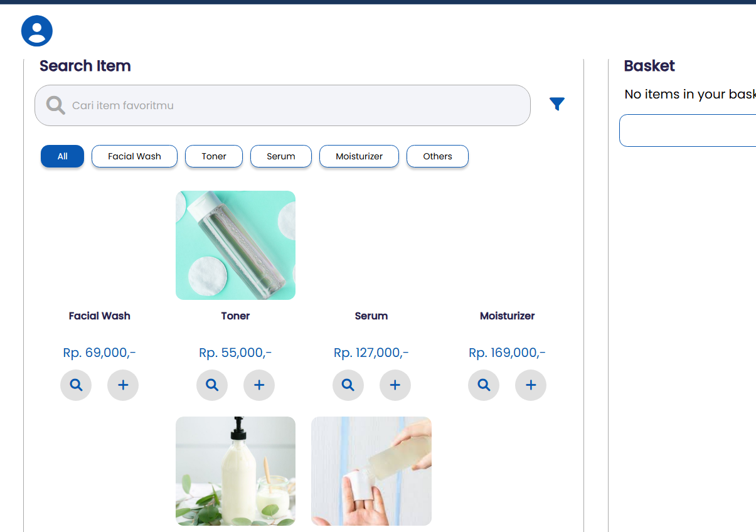The width and height of the screenshot is (756, 532).
Task: Open the pump lotion bottle product image
Action: [x=235, y=471]
